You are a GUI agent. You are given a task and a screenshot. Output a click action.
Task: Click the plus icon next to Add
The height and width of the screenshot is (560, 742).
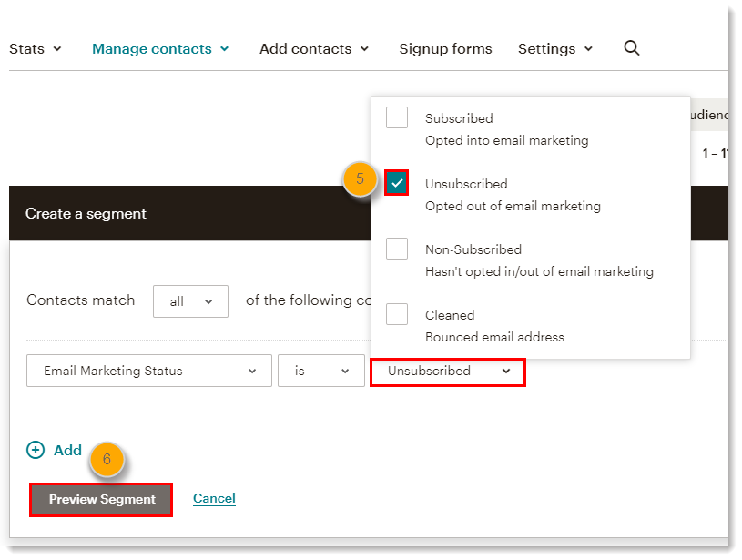click(x=34, y=450)
